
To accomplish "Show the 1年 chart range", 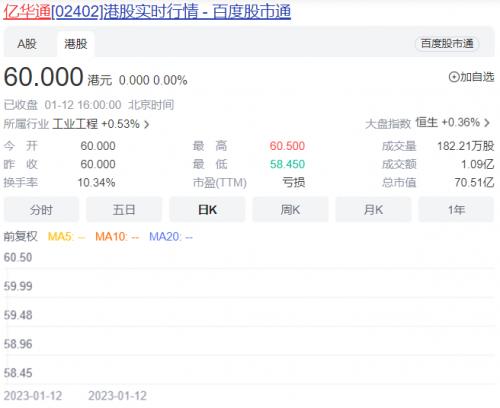I will pyautogui.click(x=456, y=210).
